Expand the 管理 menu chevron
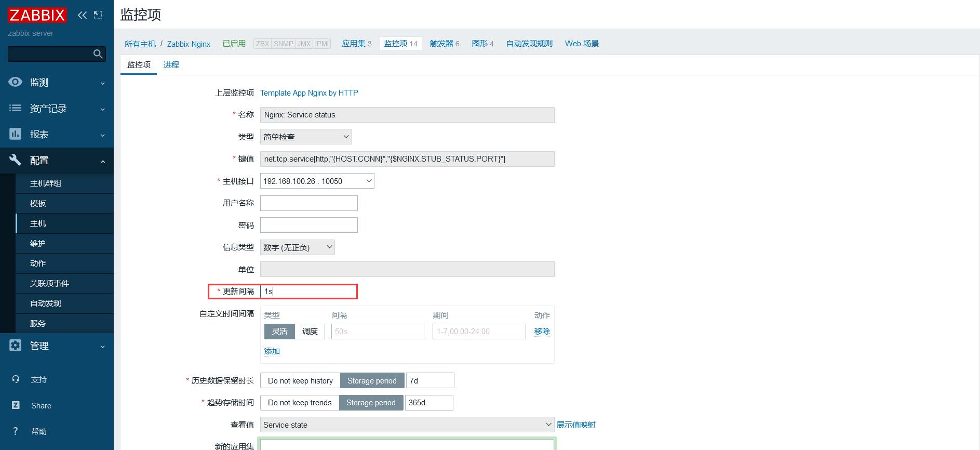Screen dimensions: 980x450 [102, 347]
